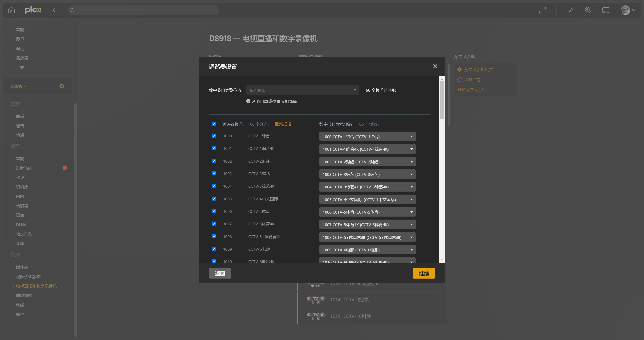Open the settings wrench icon
Screen dimensions: 644x340
pos(588,10)
